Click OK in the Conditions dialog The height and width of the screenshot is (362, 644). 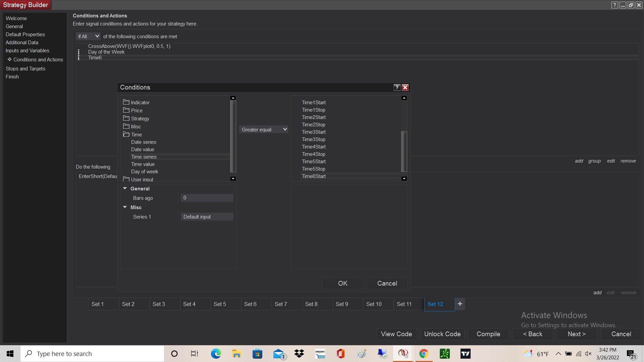pos(342,284)
